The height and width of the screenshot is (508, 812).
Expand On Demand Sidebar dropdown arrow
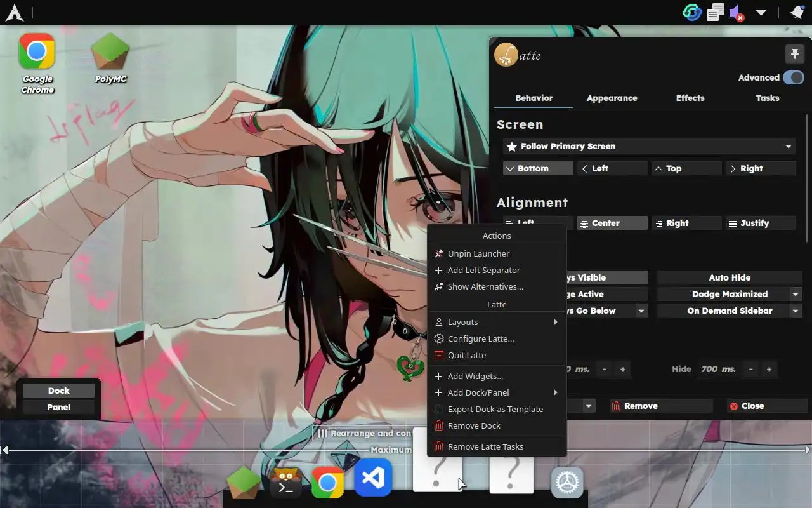pos(796,311)
